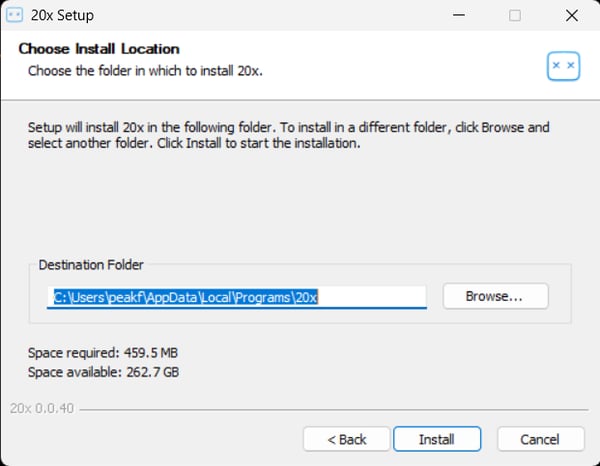The width and height of the screenshot is (600, 466).
Task: Click the "Choose Install Location" heading
Action: (99, 49)
